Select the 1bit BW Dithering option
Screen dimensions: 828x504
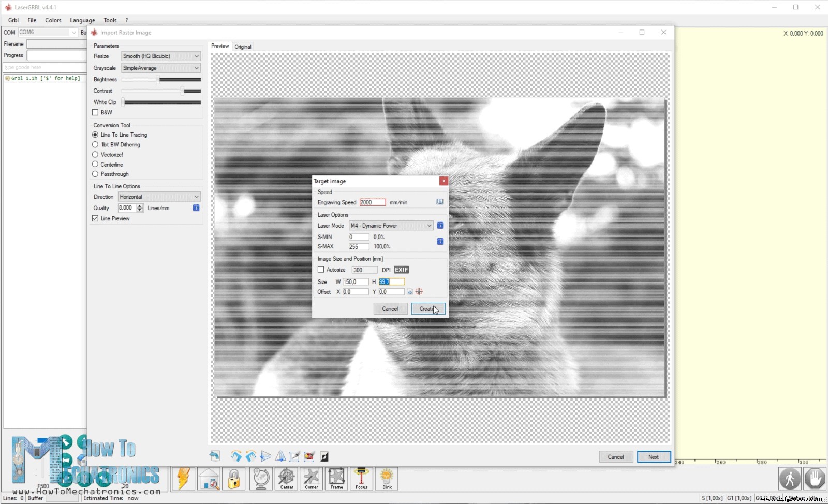pyautogui.click(x=95, y=145)
